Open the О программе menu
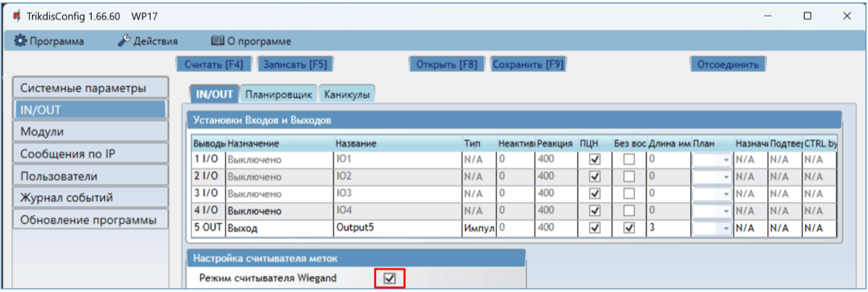 pyautogui.click(x=250, y=41)
